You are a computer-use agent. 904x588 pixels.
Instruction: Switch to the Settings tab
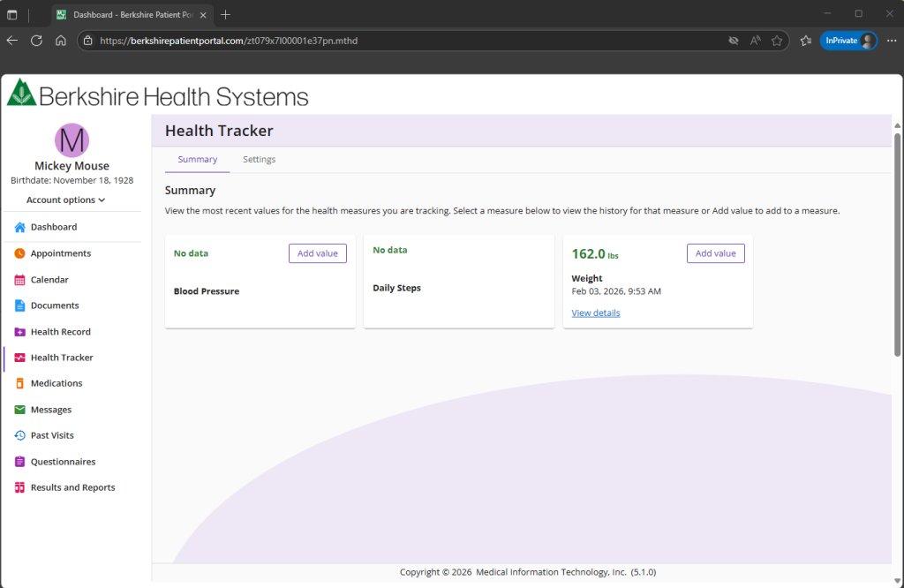[x=260, y=160]
